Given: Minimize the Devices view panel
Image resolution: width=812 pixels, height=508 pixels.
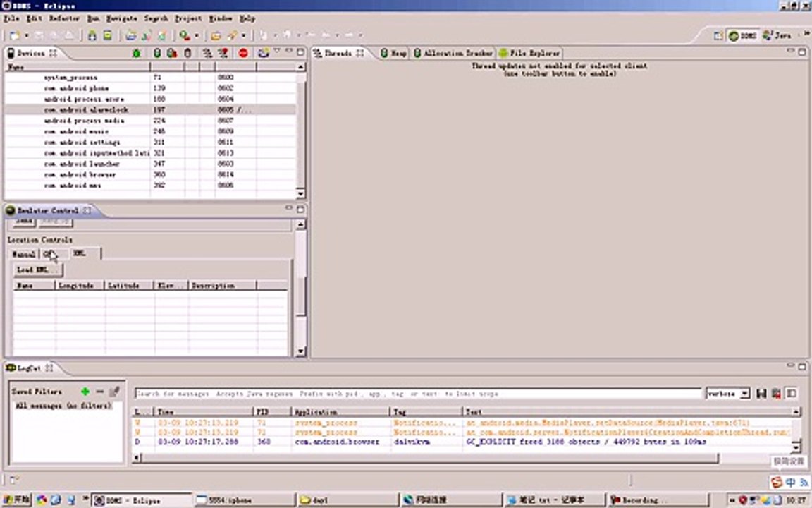Looking at the screenshot, I should (x=289, y=52).
